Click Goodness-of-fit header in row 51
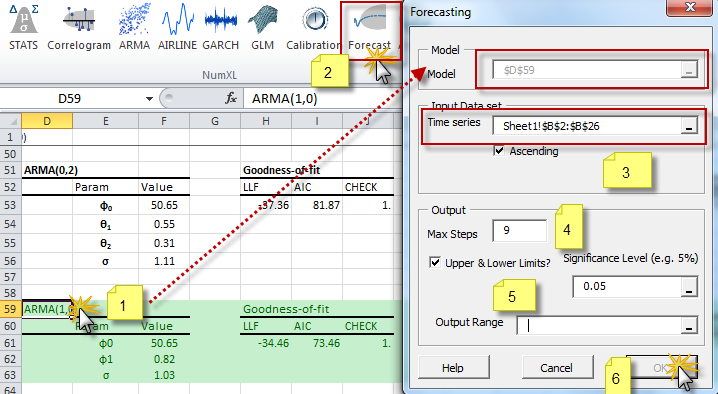This screenshot has height=394, width=718. click(281, 170)
